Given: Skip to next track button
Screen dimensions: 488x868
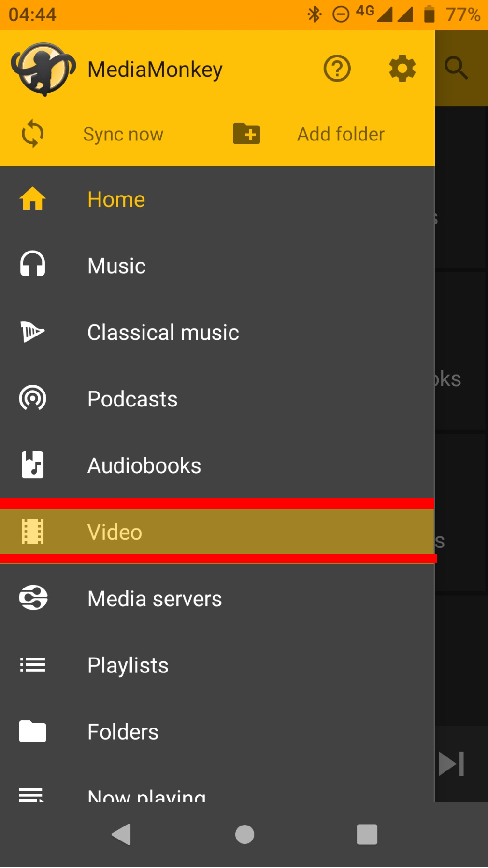Looking at the screenshot, I should coord(452,764).
